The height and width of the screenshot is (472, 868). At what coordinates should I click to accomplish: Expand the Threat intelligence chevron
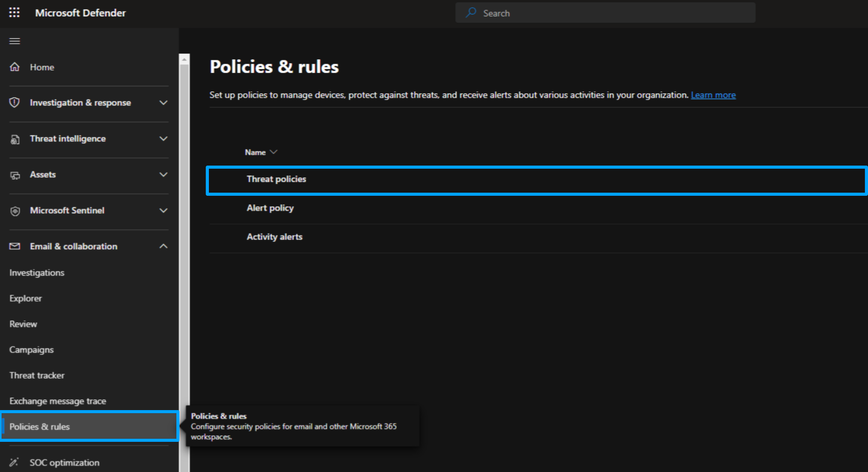[x=164, y=139]
